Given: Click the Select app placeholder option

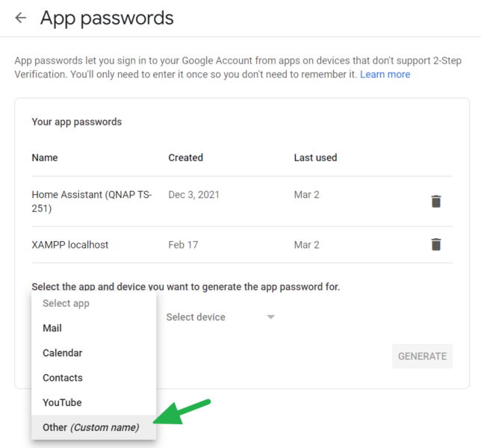Looking at the screenshot, I should pyautogui.click(x=66, y=304).
